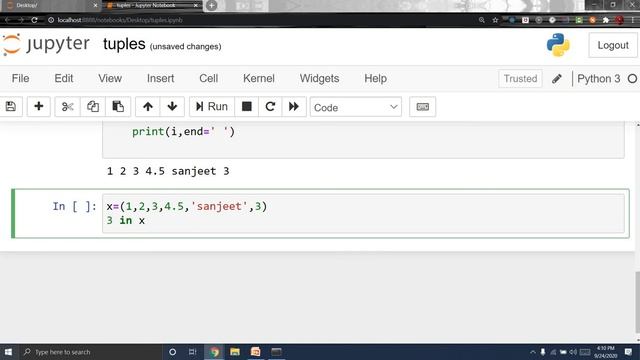Click the Type here to search box
The image size is (640, 360).
pyautogui.click(x=90, y=352)
